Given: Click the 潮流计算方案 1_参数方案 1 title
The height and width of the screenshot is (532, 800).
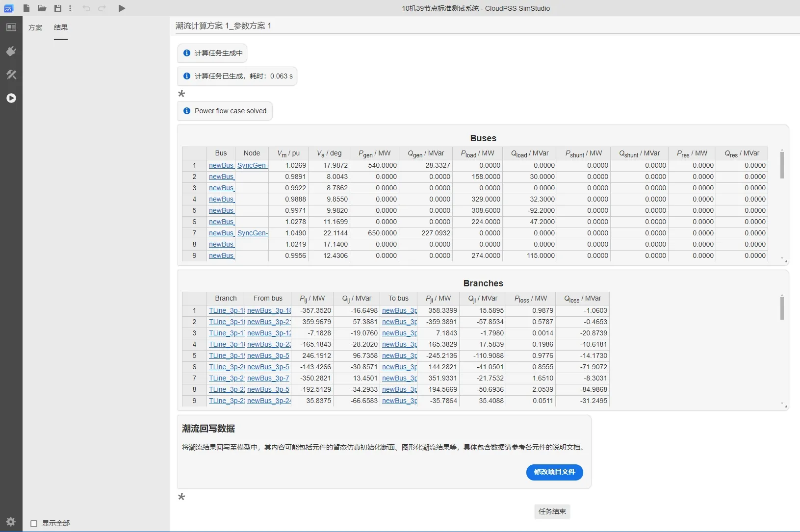Looking at the screenshot, I should [x=223, y=26].
